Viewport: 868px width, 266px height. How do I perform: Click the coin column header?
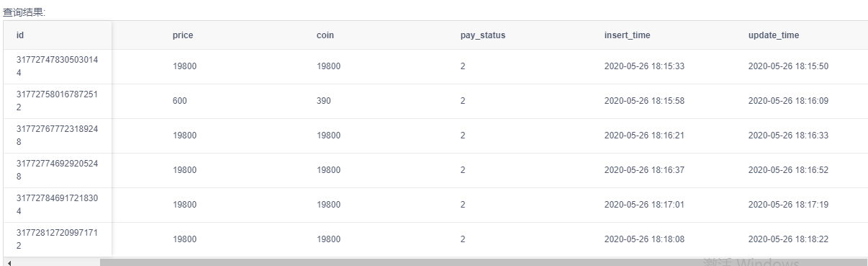[325, 35]
